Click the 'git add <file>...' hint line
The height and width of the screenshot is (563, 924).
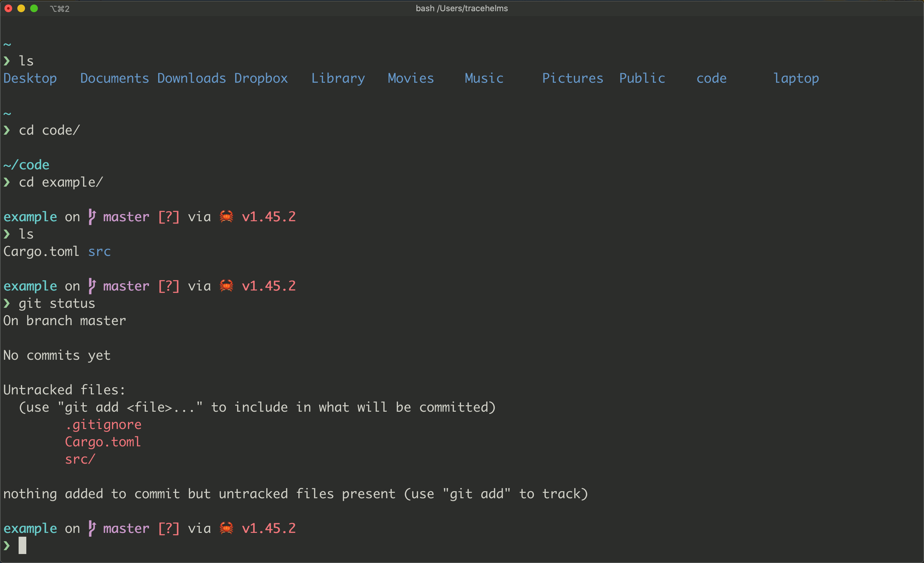coord(257,407)
